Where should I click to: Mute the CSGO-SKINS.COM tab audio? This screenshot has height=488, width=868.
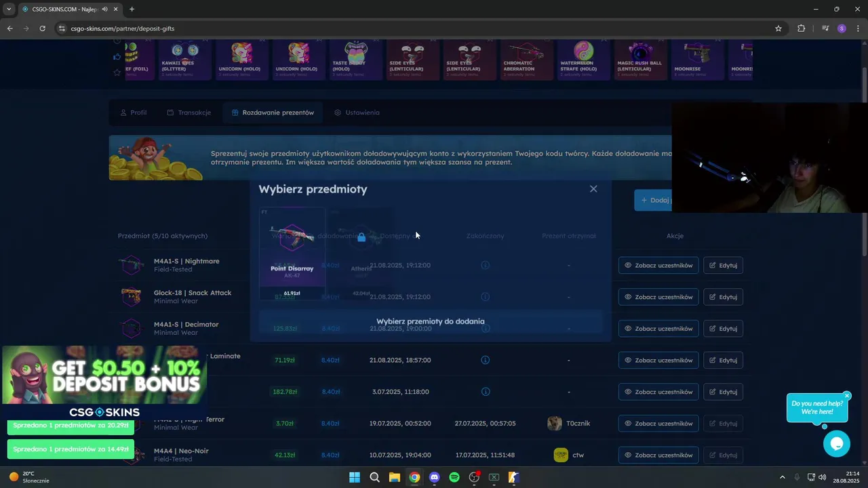pos(105,9)
